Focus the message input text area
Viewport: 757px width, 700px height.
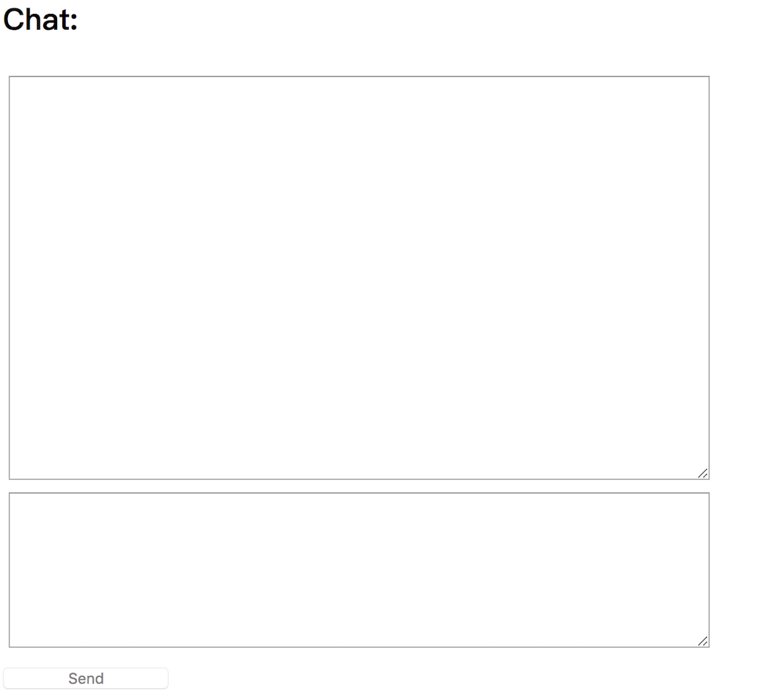tap(359, 570)
